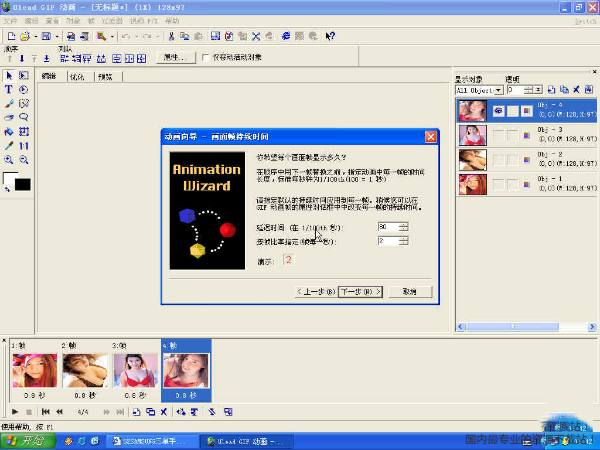The image size is (600, 450).
Task: Click the Zoom In magnifier tool
Action: [9, 159]
